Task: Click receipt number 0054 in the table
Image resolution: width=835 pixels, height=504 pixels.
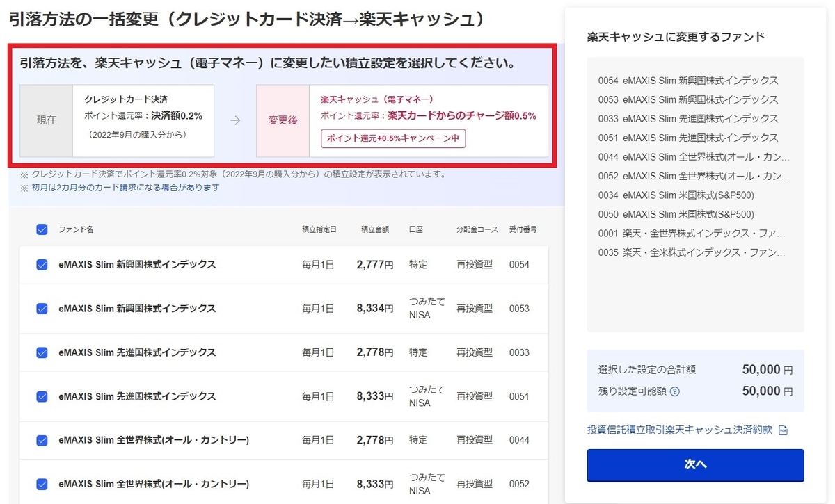Action: (519, 265)
